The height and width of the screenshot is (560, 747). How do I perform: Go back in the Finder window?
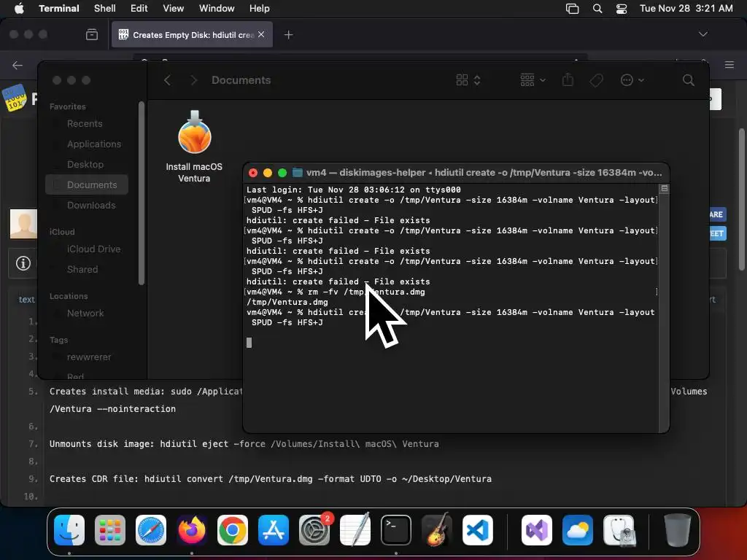tap(167, 80)
